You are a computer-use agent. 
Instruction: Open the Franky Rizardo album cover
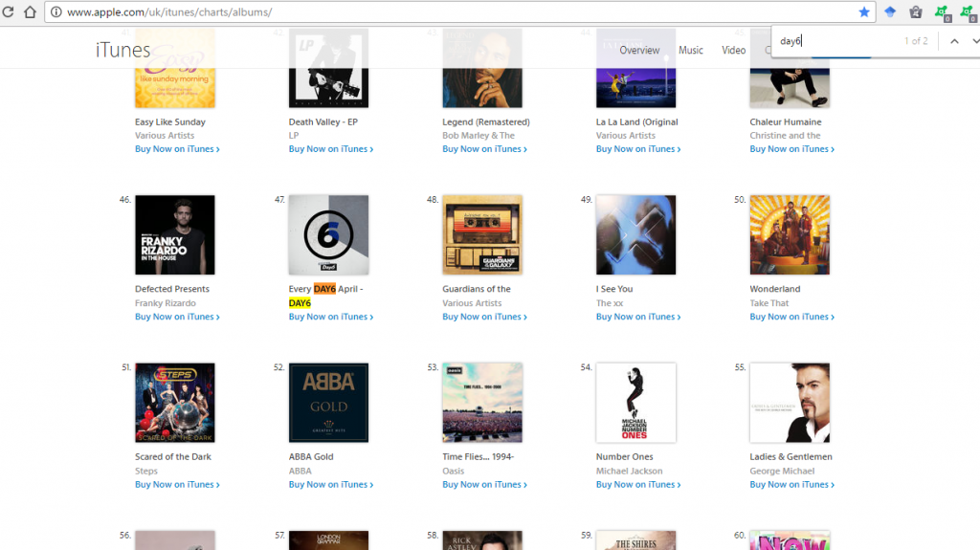(175, 235)
